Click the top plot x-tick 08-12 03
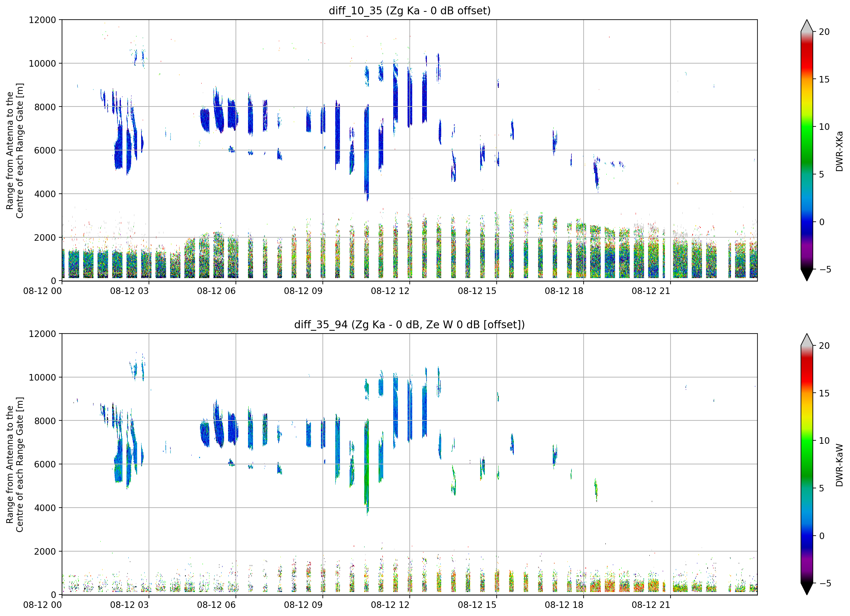The width and height of the screenshot is (850, 616). click(x=129, y=291)
